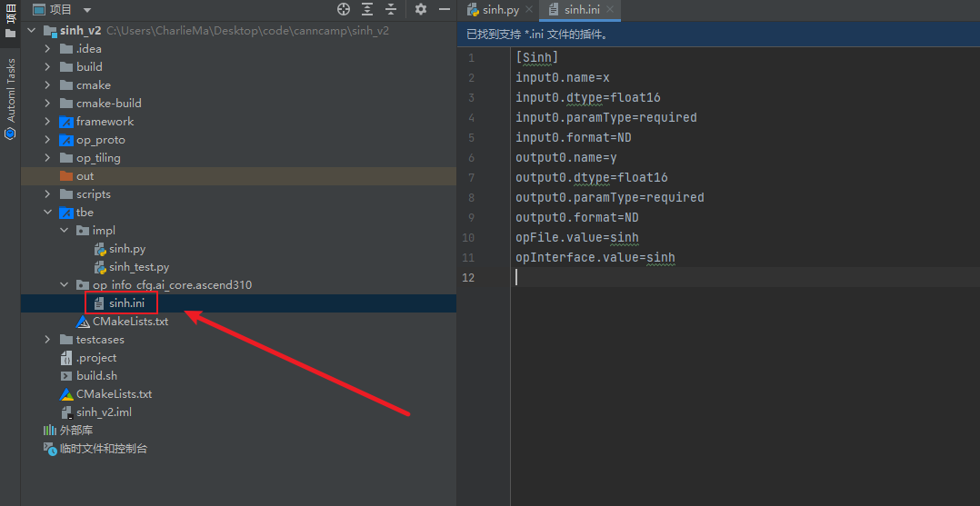This screenshot has width=980, height=506.
Task: Click line number 5 in gutter
Action: (471, 138)
